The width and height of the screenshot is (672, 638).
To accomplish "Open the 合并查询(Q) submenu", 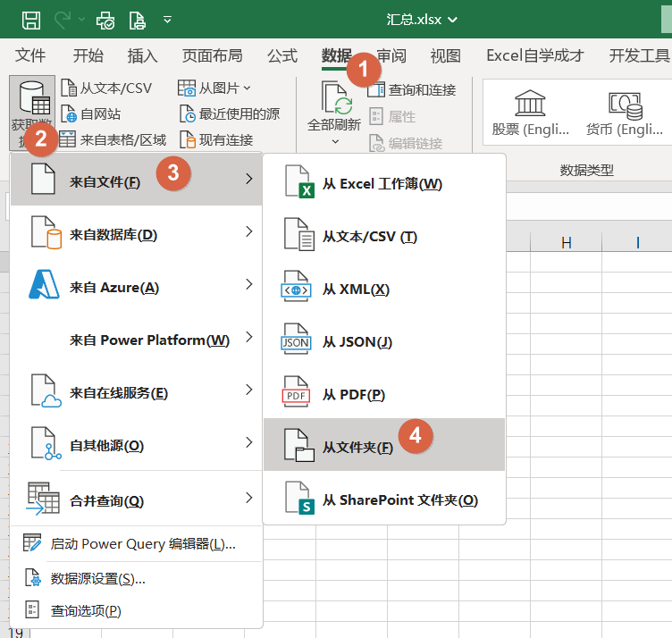I will (x=137, y=499).
